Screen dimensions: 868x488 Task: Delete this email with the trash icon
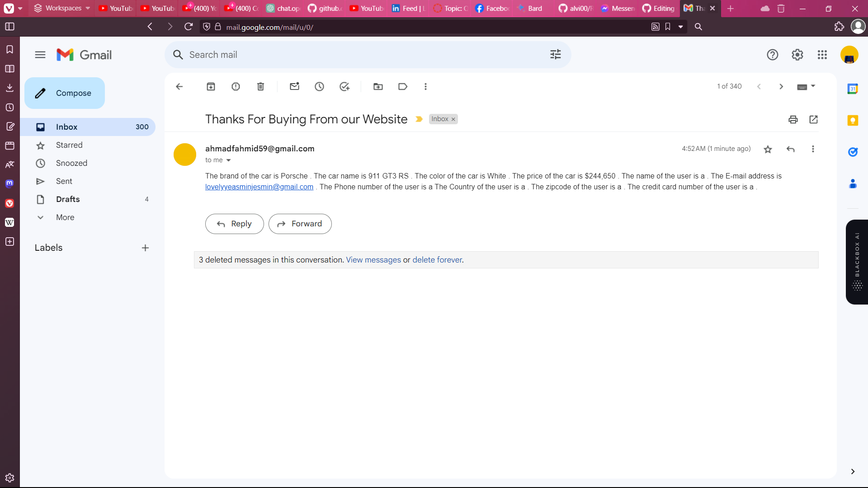tap(260, 86)
